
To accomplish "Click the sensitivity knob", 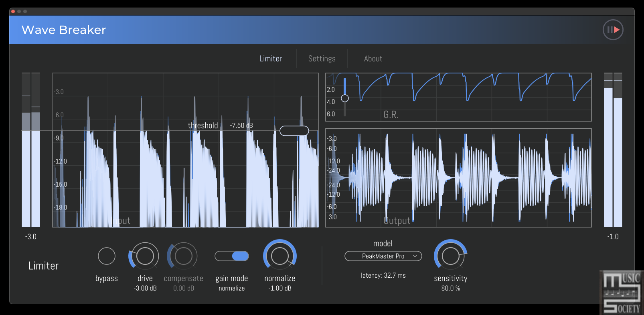I will click(451, 255).
